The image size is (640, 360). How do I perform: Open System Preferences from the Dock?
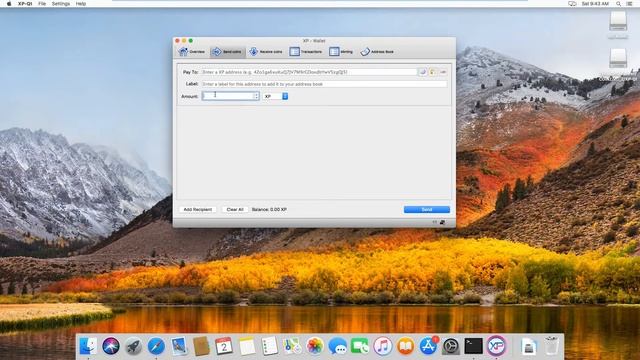(x=451, y=346)
